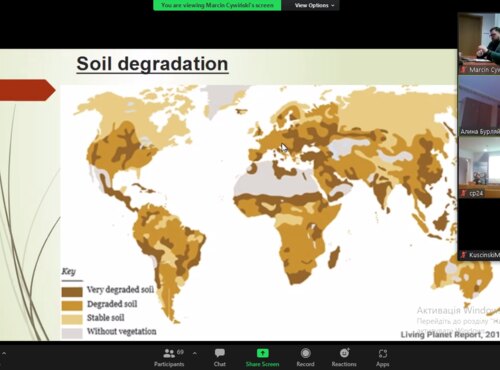Open the View Options dropdown

point(314,5)
